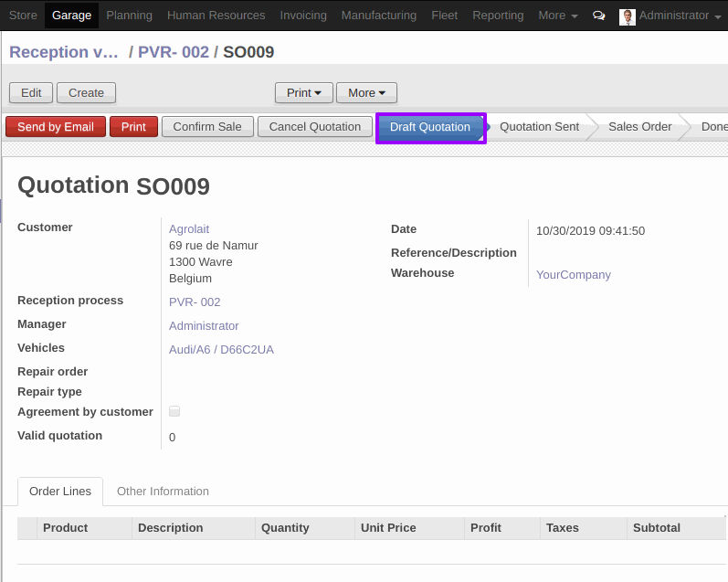Switch to the Invoicing menu
Image resolution: width=728 pixels, height=582 pixels.
pyautogui.click(x=303, y=16)
